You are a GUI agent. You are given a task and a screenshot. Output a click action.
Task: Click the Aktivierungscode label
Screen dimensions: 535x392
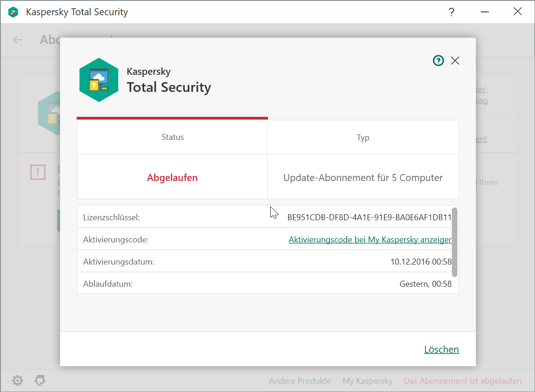[116, 240]
